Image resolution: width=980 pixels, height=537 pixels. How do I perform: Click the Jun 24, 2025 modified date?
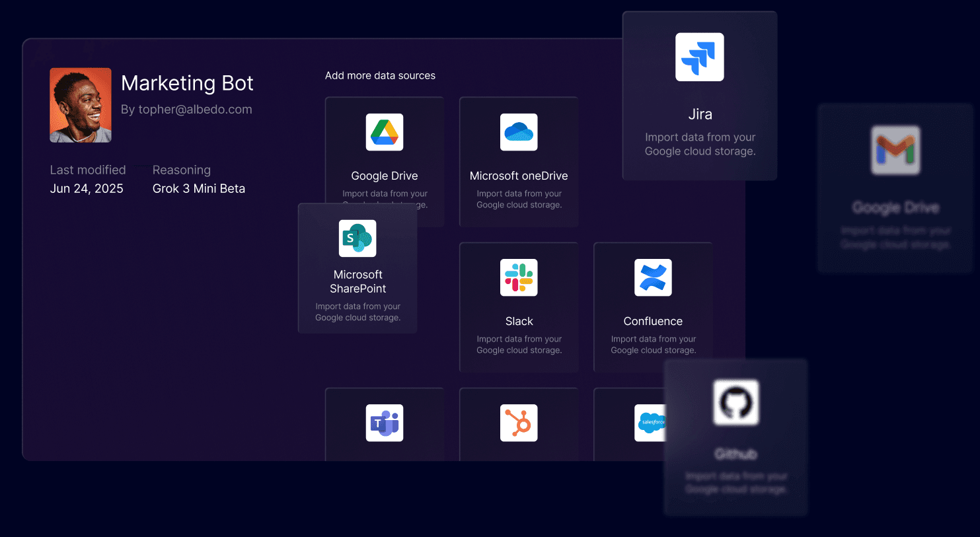point(87,189)
